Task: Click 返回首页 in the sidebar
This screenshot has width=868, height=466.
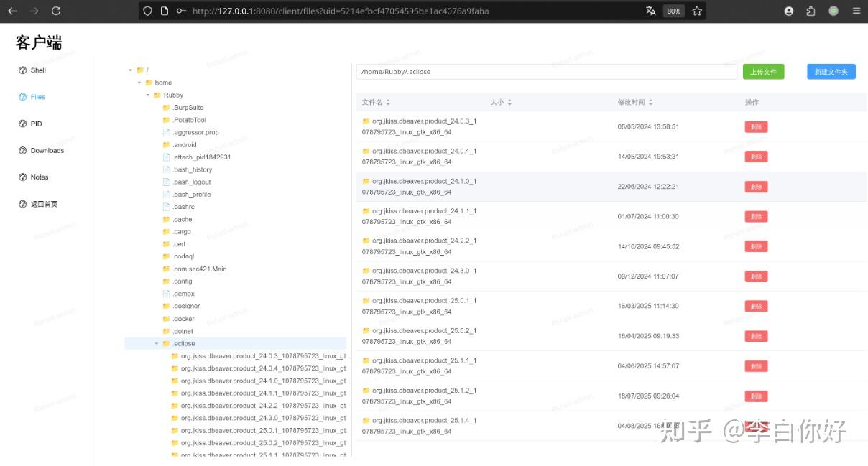Action: pos(38,204)
